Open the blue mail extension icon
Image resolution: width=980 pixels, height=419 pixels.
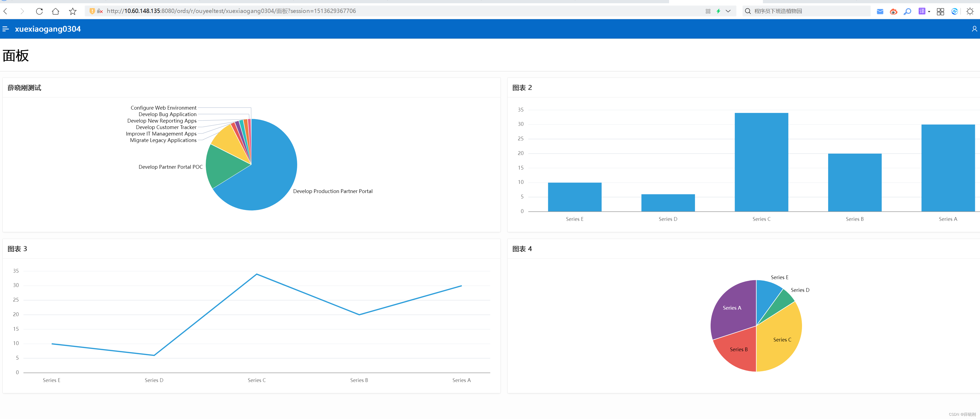pos(880,11)
